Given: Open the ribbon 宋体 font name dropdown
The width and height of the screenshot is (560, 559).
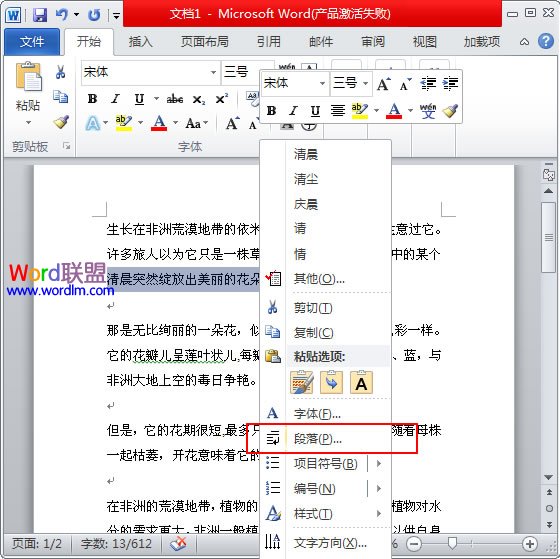Looking at the screenshot, I should coord(213,73).
